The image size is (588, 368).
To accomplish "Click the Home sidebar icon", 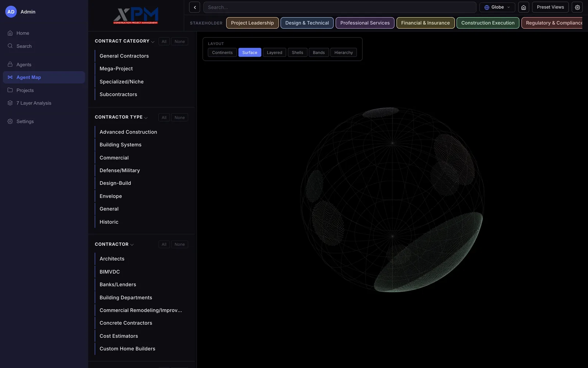I will tap(10, 33).
